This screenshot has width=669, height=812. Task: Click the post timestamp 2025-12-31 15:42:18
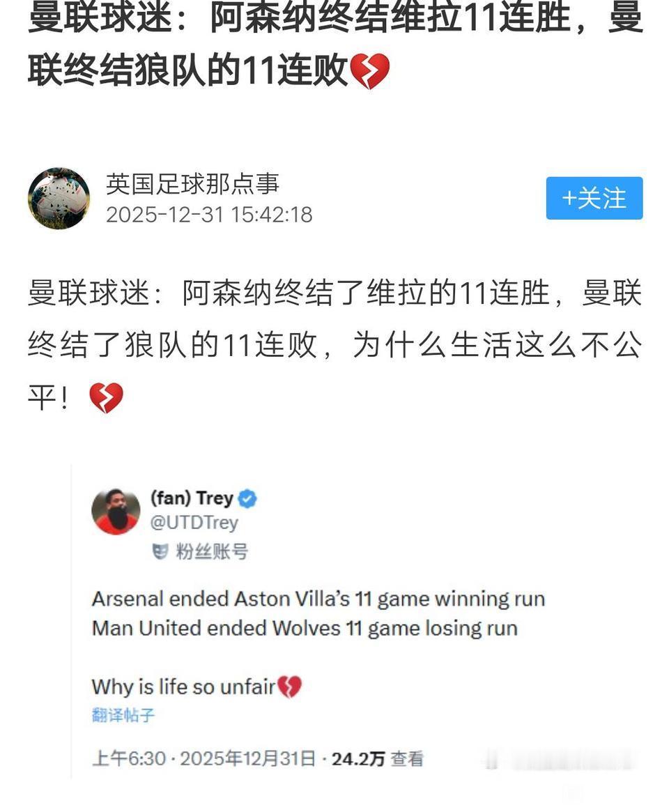pyautogui.click(x=209, y=215)
